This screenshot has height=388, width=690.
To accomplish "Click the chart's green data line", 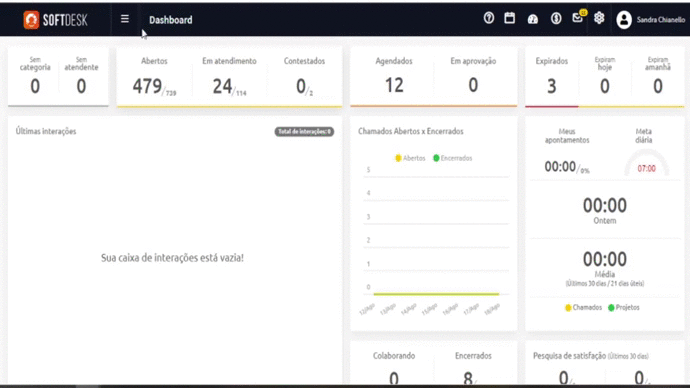I will 436,294.
